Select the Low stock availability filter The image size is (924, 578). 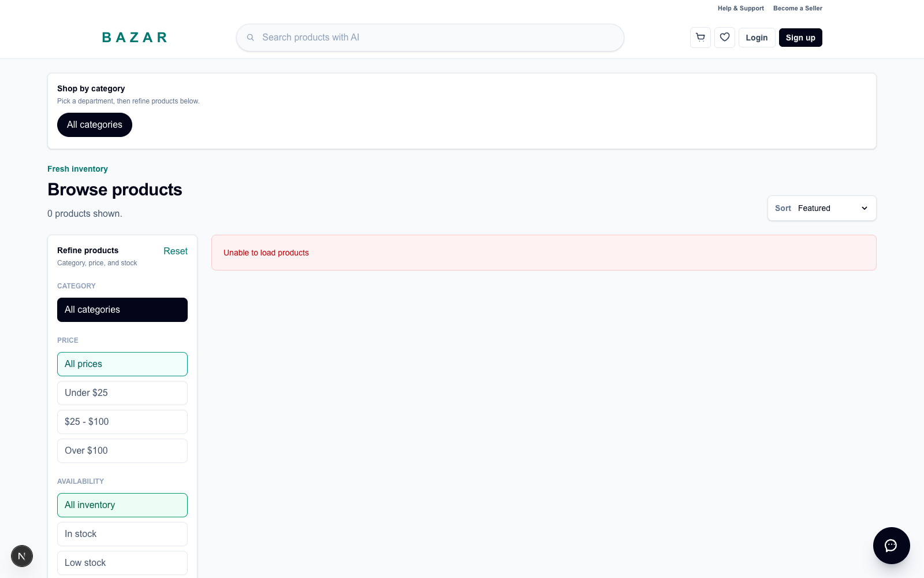[122, 563]
